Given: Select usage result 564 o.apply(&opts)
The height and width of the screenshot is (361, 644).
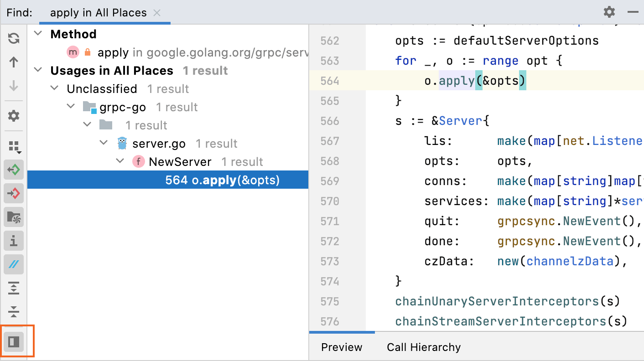Looking at the screenshot, I should (x=222, y=180).
